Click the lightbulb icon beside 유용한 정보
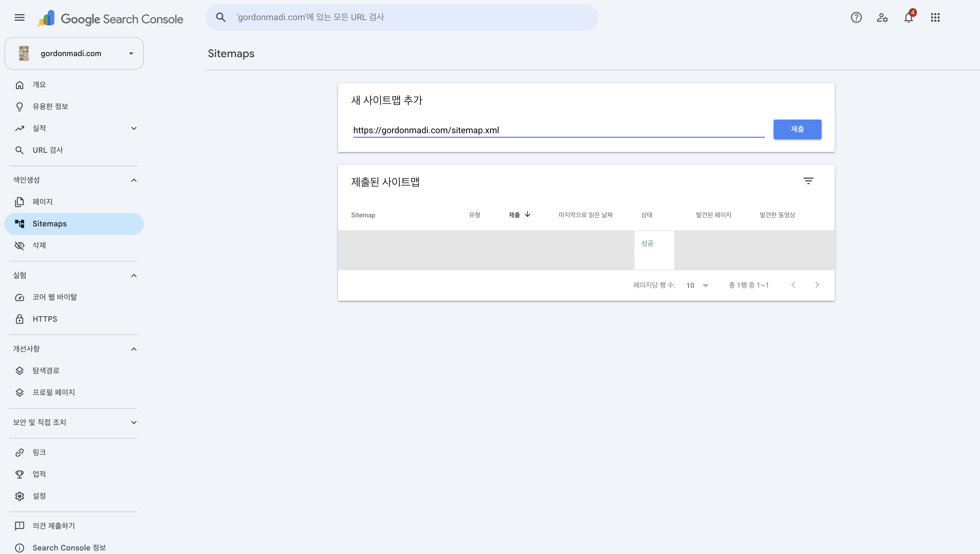Screen dimensions: 980x554 (x=19, y=106)
